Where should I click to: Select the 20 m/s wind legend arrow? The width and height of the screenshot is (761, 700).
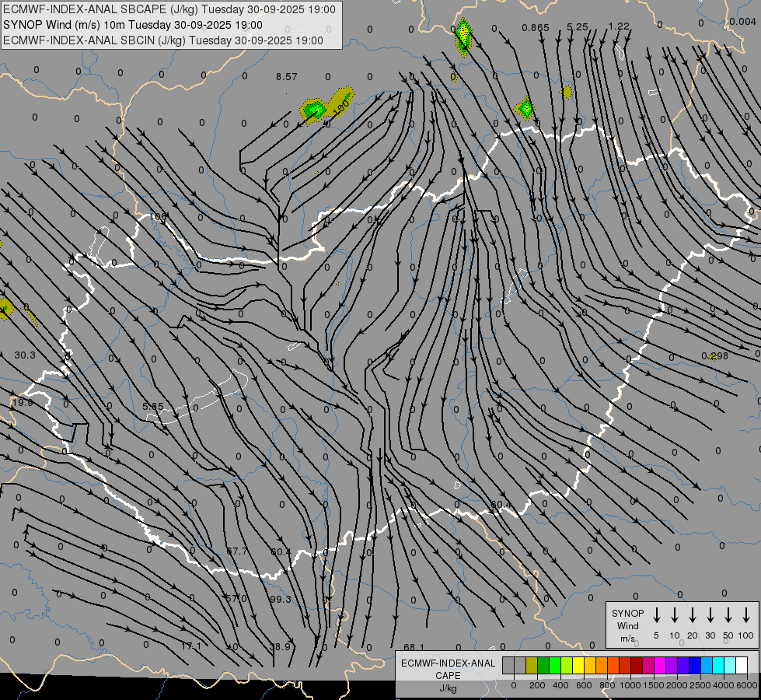tap(692, 615)
